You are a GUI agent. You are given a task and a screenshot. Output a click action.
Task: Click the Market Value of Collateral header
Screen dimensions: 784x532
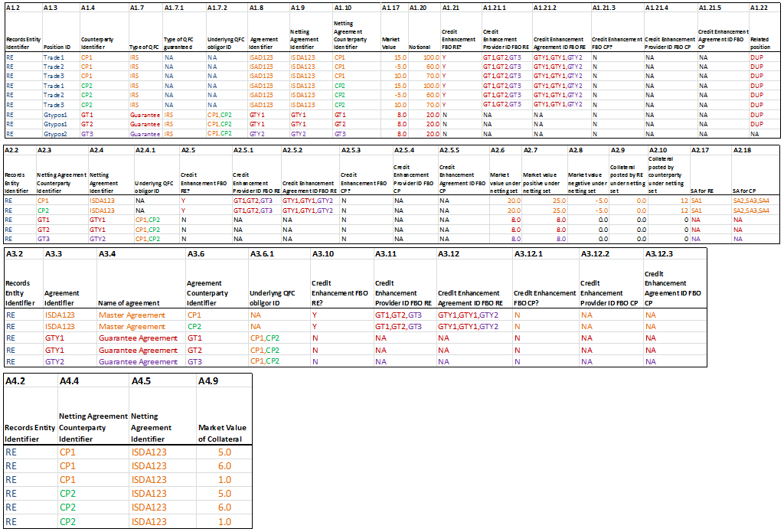point(221,433)
